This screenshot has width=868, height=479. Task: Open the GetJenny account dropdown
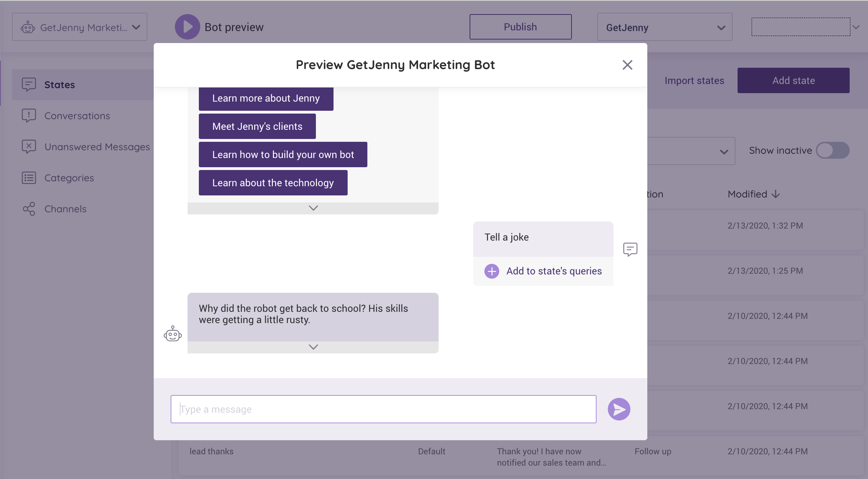[665, 27]
